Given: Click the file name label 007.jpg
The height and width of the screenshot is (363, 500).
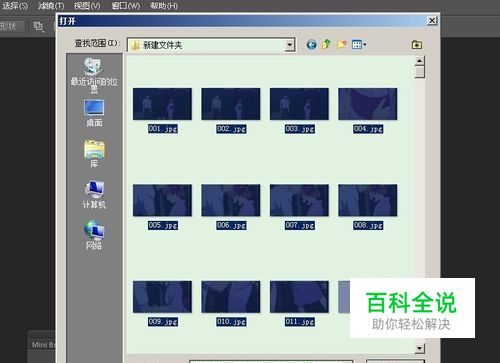Looking at the screenshot, I should click(300, 225).
